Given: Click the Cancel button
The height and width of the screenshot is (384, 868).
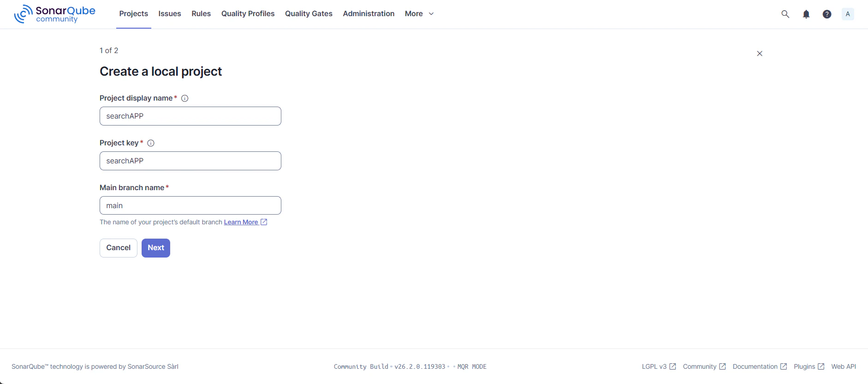Looking at the screenshot, I should tap(119, 248).
